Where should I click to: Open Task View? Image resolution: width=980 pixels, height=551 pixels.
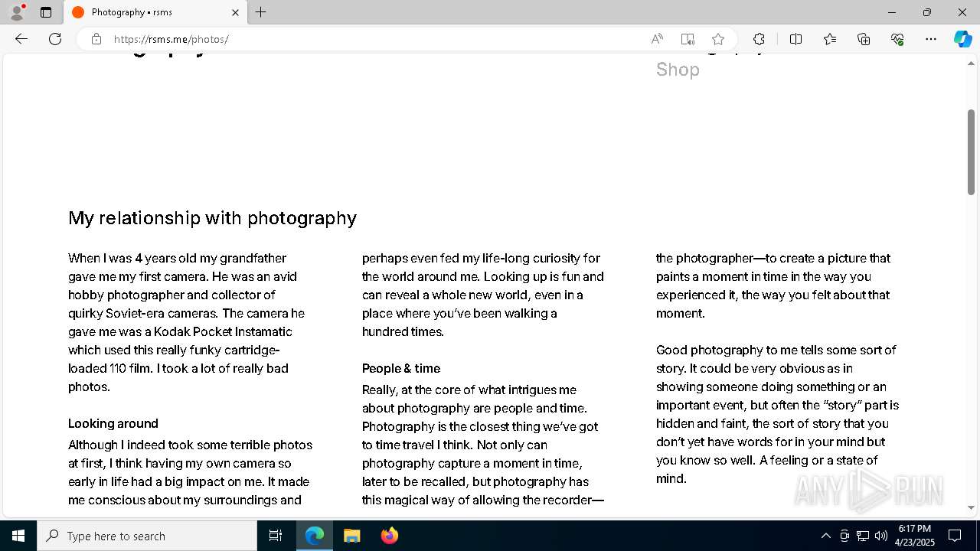pyautogui.click(x=276, y=536)
